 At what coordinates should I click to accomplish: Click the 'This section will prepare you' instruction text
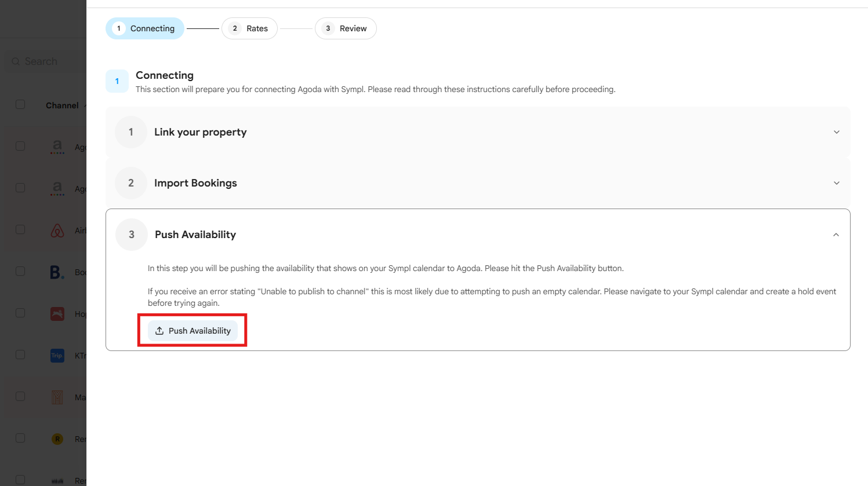click(376, 89)
